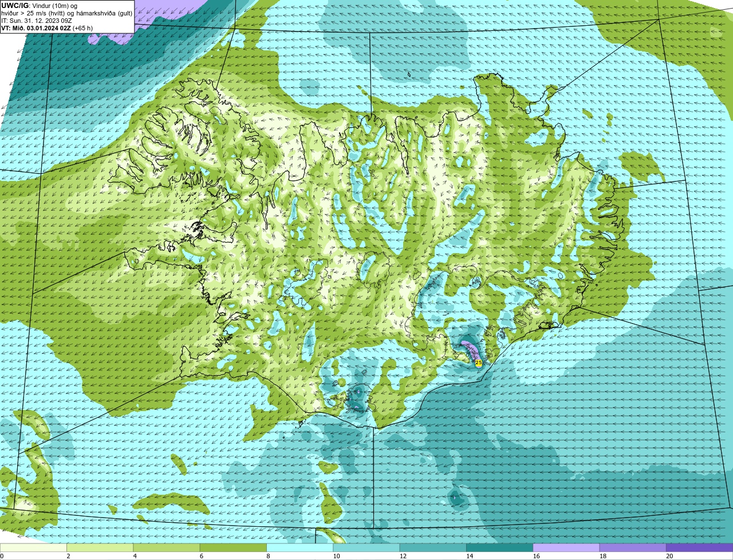Viewport: 733px width, 560px height.
Task: Select the 18–20 m/s purple legend segment
Action: click(633, 548)
